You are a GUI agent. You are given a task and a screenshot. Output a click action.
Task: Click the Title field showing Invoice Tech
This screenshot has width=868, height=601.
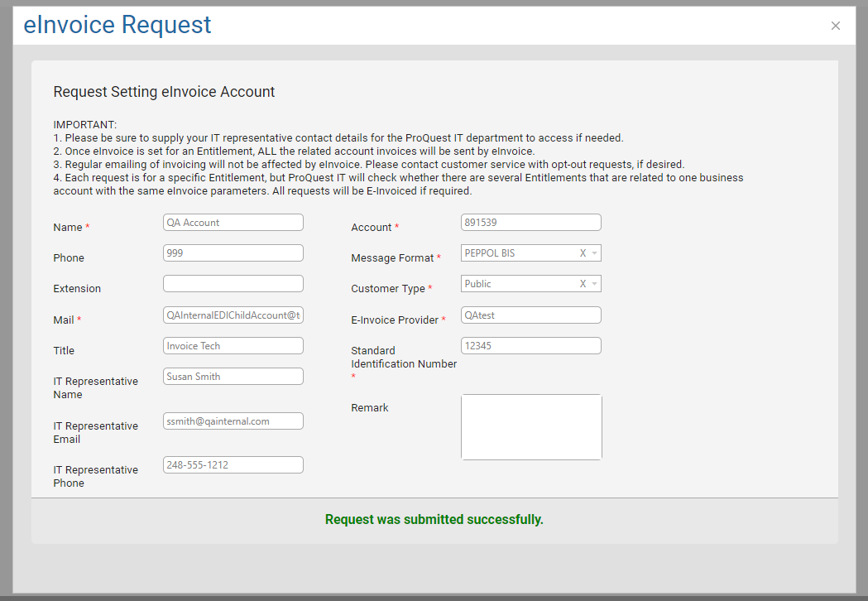(x=233, y=345)
